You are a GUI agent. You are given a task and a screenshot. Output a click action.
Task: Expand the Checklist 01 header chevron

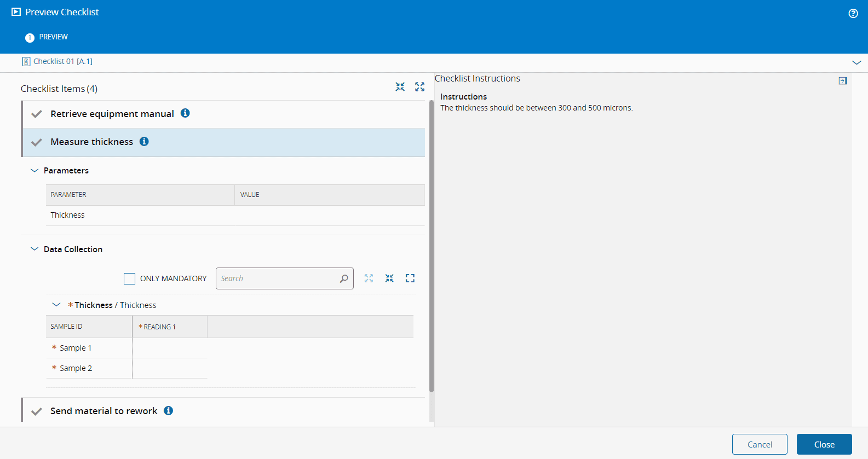856,62
